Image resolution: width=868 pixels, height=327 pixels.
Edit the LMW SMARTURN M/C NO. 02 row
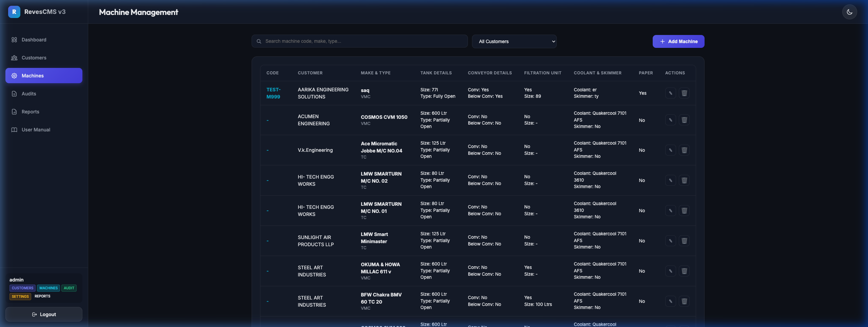670,180
